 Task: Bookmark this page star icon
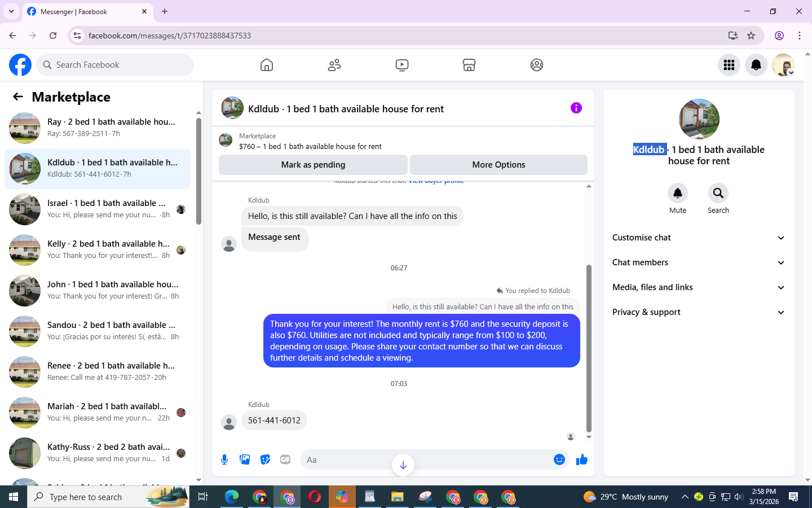(751, 36)
